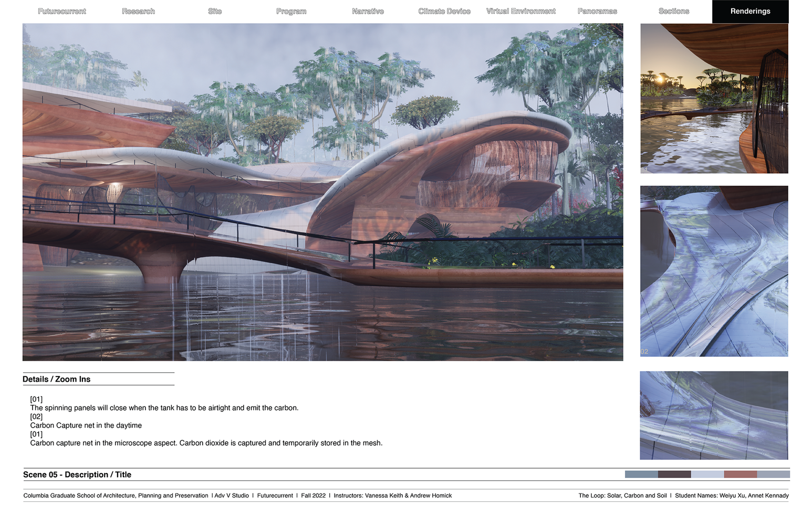This screenshot has width=812, height=525.
Task: Open the bottom-right microscope mesh thumbnail
Action: [714, 415]
